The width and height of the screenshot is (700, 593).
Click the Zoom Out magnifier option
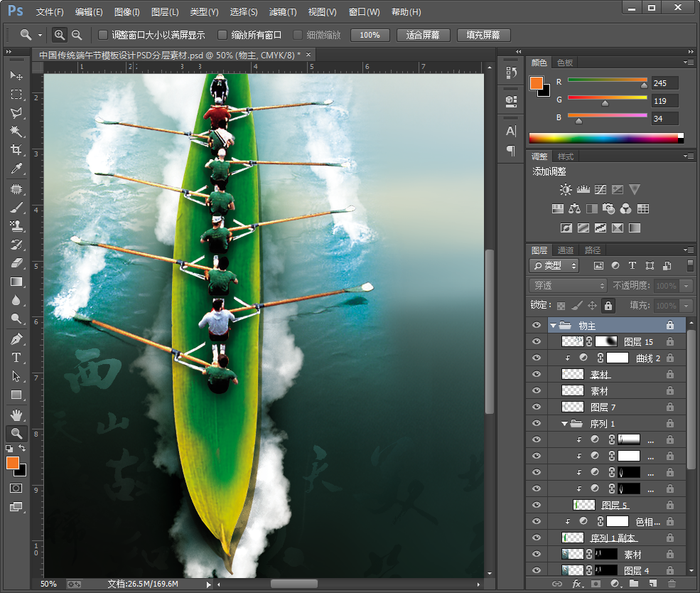77,35
